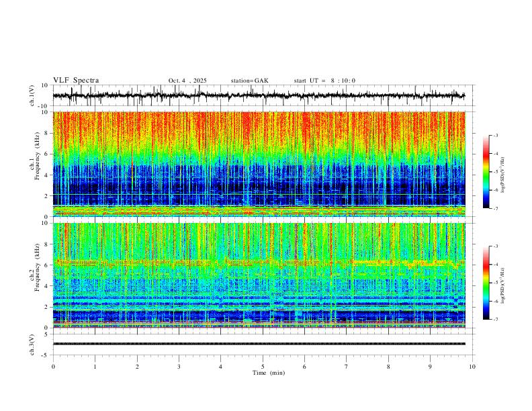Click the ch.3 flat black trace

(x=259, y=344)
